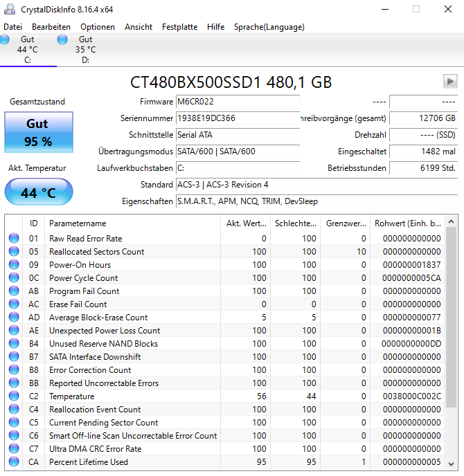Click status icon of Percent Lifetime Used
This screenshot has width=464, height=476.
coord(14,461)
